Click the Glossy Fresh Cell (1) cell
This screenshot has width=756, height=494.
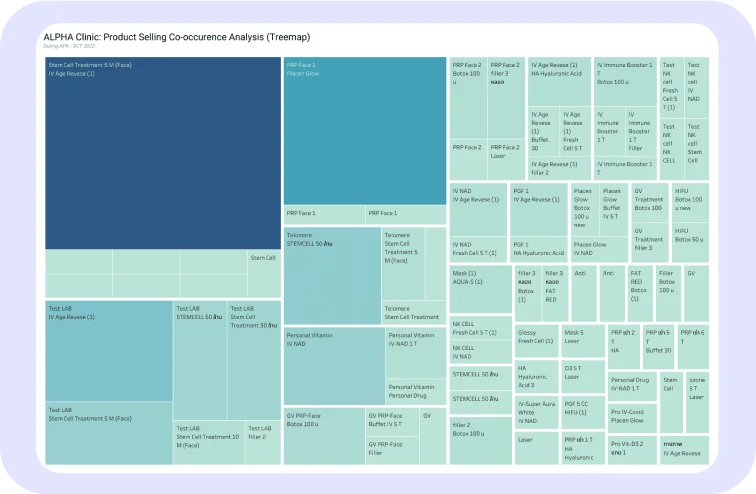pyautogui.click(x=537, y=341)
